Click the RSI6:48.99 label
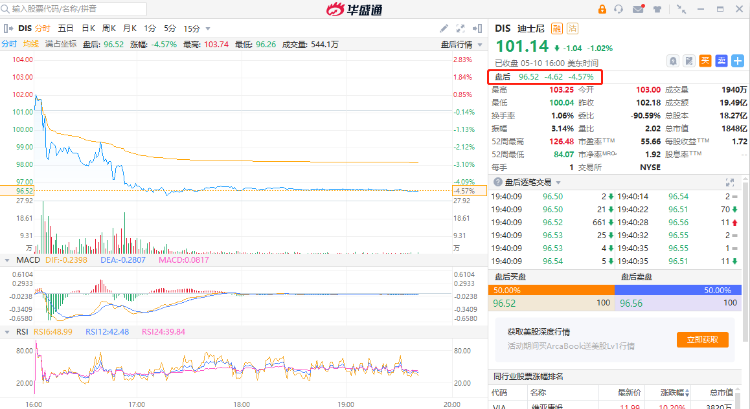 click(x=53, y=332)
